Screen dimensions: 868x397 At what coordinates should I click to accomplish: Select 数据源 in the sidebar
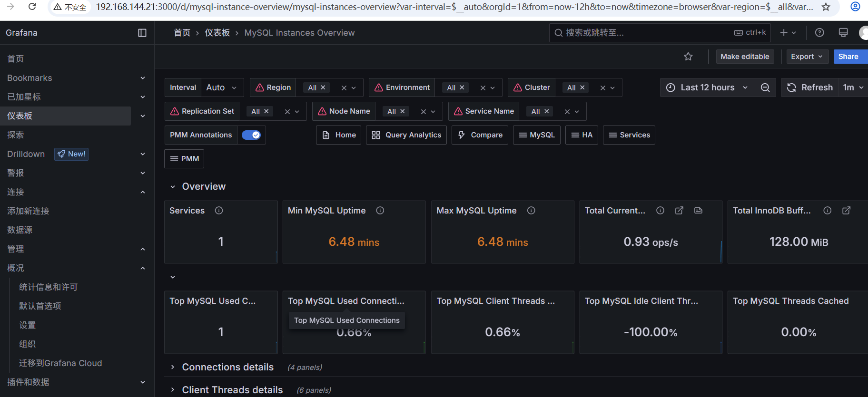(20, 230)
